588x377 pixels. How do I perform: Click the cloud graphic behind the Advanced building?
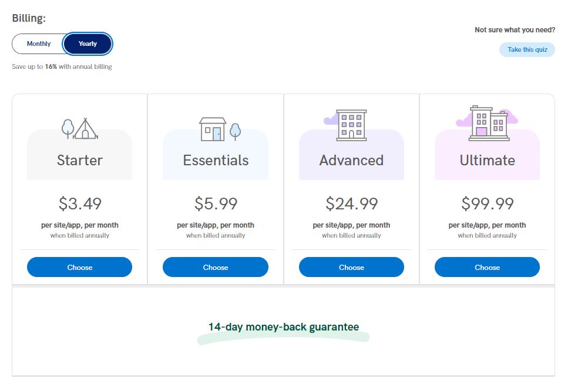click(x=328, y=119)
